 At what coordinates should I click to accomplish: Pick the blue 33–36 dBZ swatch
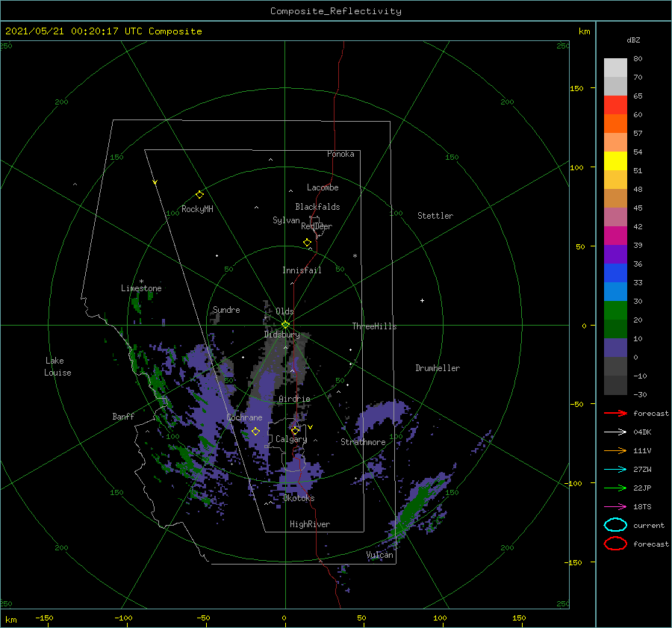[615, 273]
